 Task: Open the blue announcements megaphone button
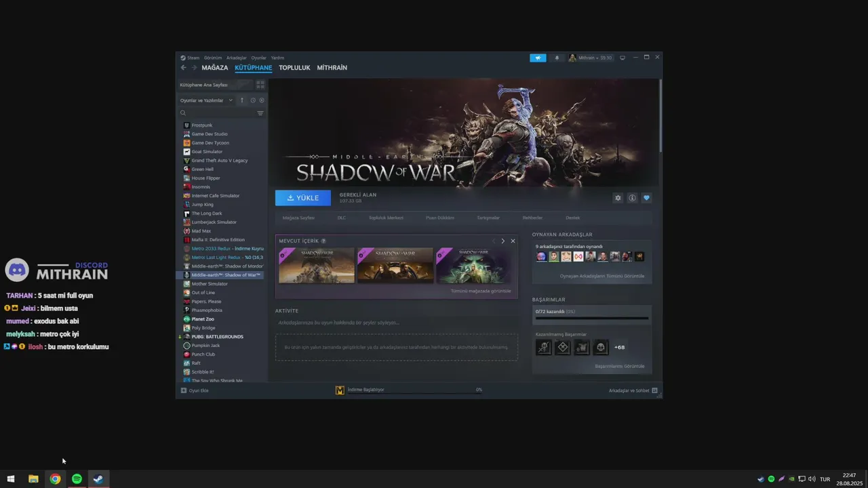[x=538, y=58]
